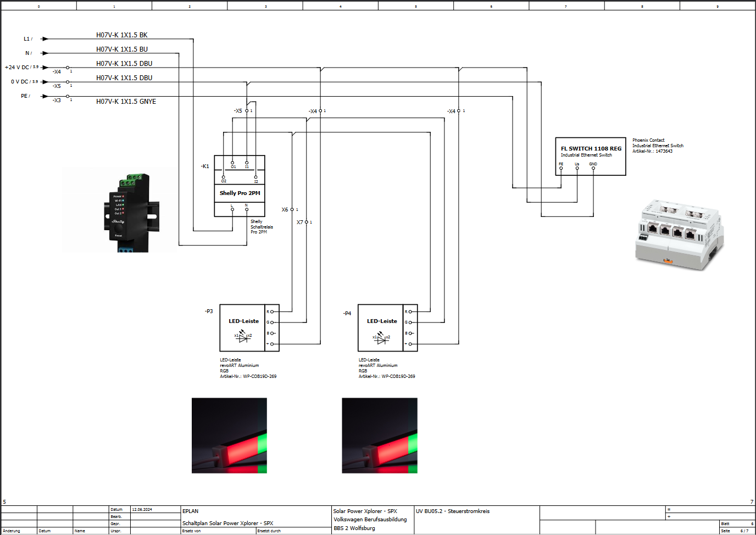Click the +24 V DC arrow symbol

pyautogui.click(x=45, y=68)
